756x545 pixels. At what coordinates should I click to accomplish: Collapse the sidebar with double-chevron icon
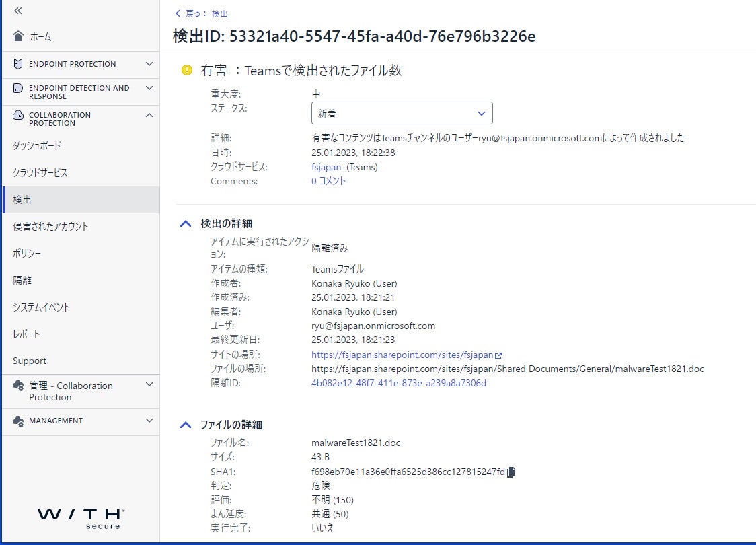(x=18, y=11)
